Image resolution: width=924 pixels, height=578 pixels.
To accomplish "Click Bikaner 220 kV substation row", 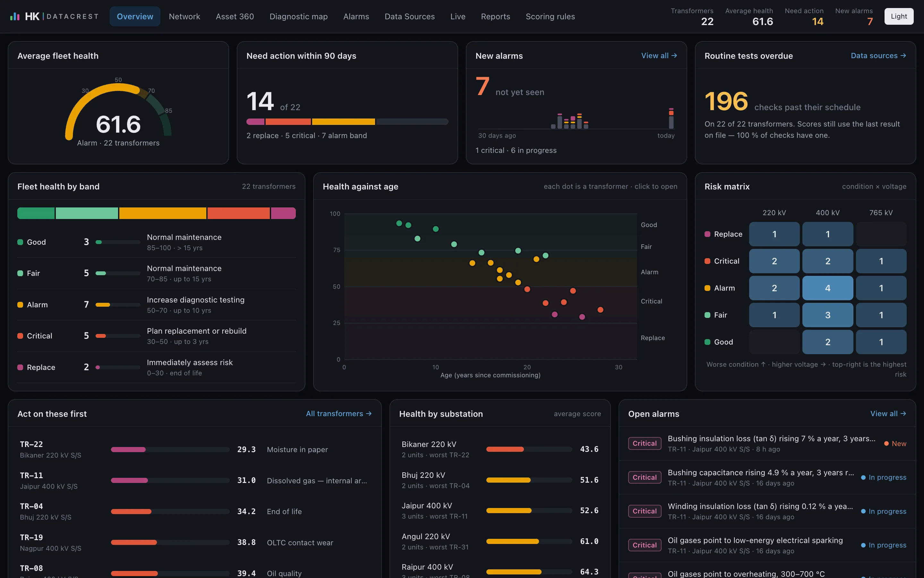I will pyautogui.click(x=500, y=449).
